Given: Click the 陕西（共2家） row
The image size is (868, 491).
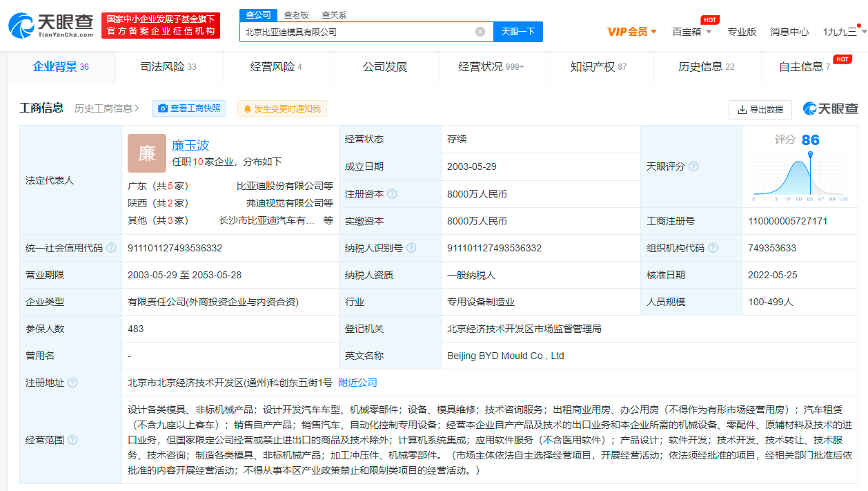Looking at the screenshot, I should (x=230, y=203).
